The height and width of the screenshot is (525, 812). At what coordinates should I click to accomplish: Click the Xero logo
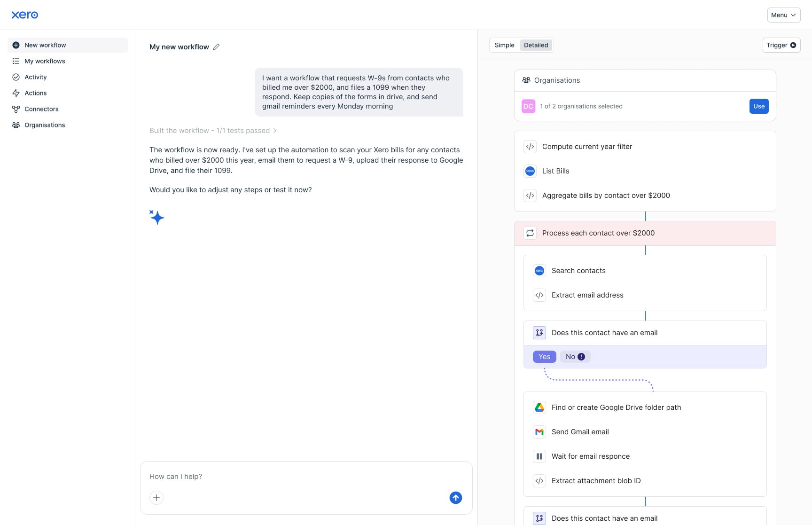25,15
